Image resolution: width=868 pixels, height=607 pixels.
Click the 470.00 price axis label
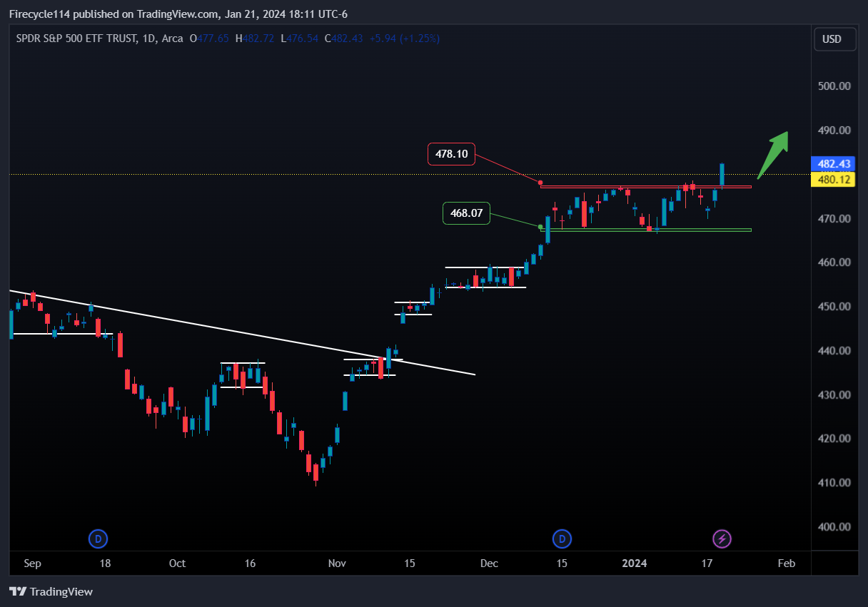pyautogui.click(x=834, y=218)
